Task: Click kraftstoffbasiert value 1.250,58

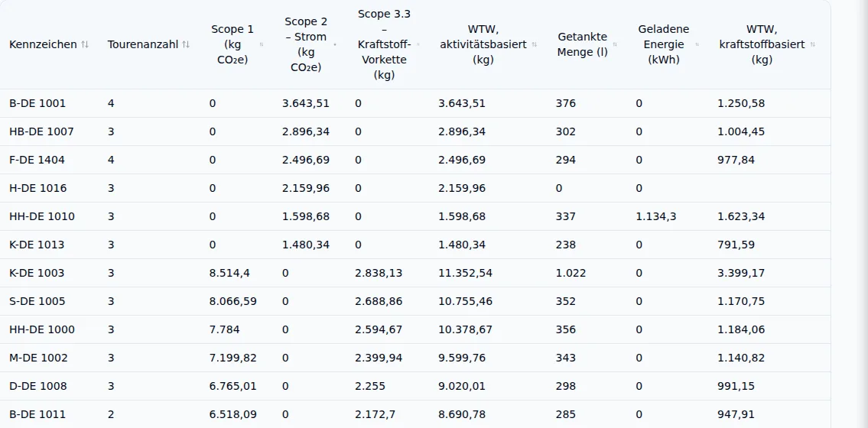Action: [x=741, y=103]
